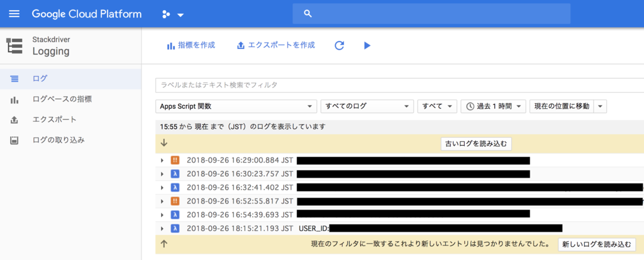Click the Google Cloud Platform title

pos(87,14)
